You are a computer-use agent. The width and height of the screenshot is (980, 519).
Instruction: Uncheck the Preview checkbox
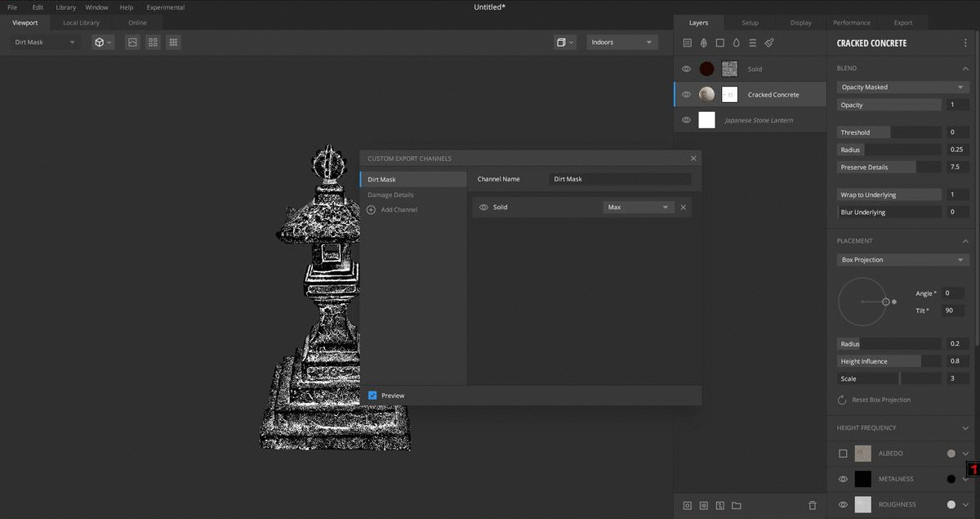(372, 396)
